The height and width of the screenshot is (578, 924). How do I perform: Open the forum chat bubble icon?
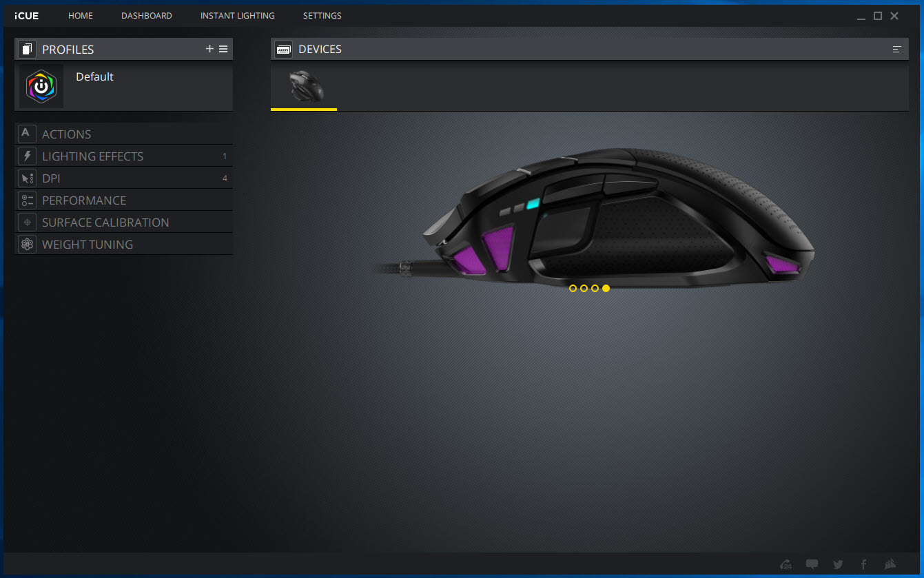812,565
